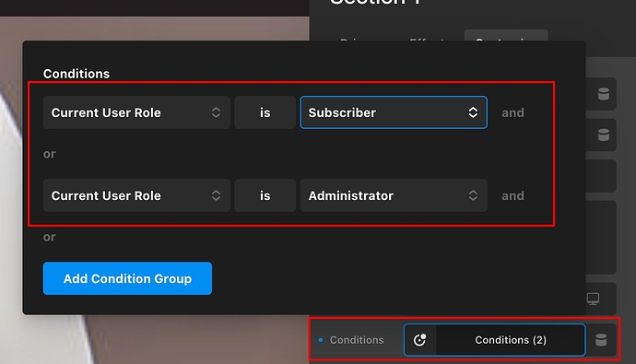Click the second database icon in right panel
Viewport: 636px width, 364px height.
point(604,135)
